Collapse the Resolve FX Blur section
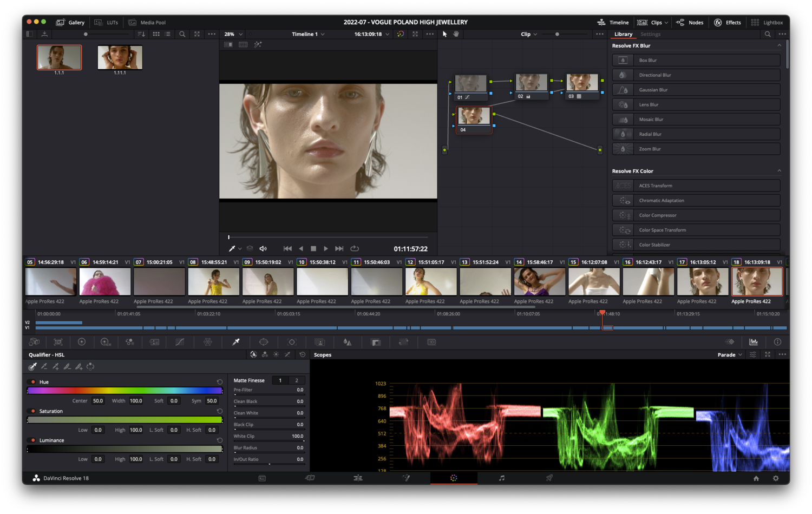This screenshot has width=812, height=514. (779, 45)
